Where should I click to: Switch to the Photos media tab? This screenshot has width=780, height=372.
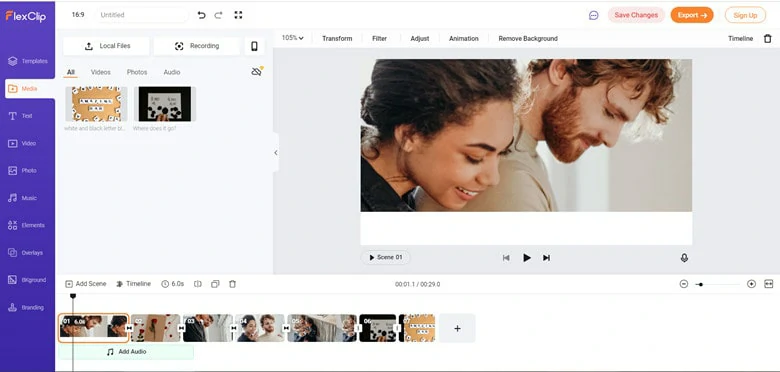pos(137,72)
